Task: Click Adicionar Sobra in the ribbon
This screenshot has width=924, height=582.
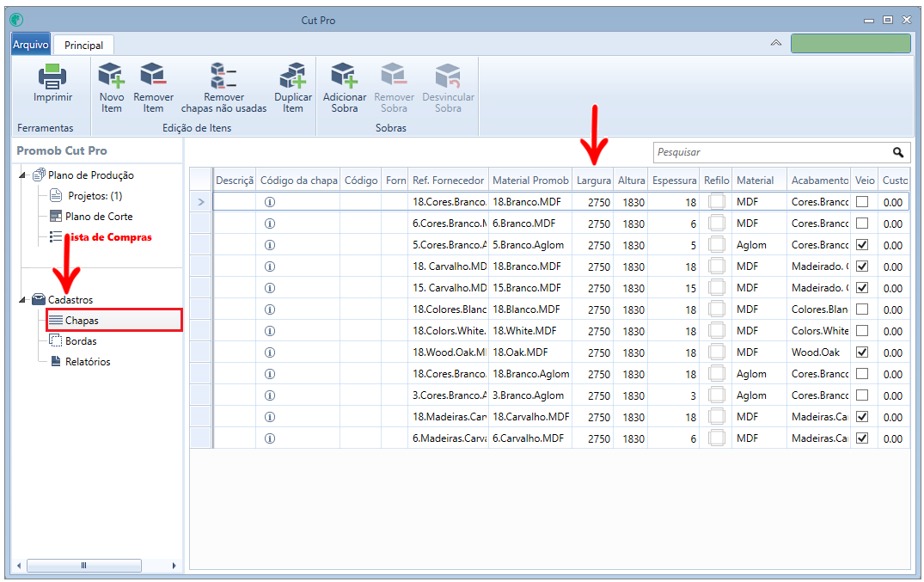Action: 345,89
